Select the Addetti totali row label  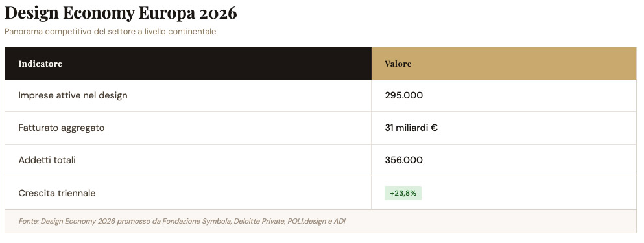click(47, 160)
